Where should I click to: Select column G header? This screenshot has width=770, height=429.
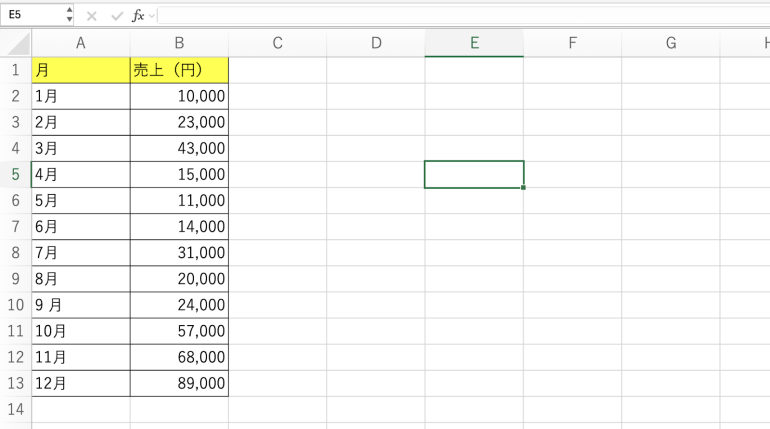coord(671,43)
